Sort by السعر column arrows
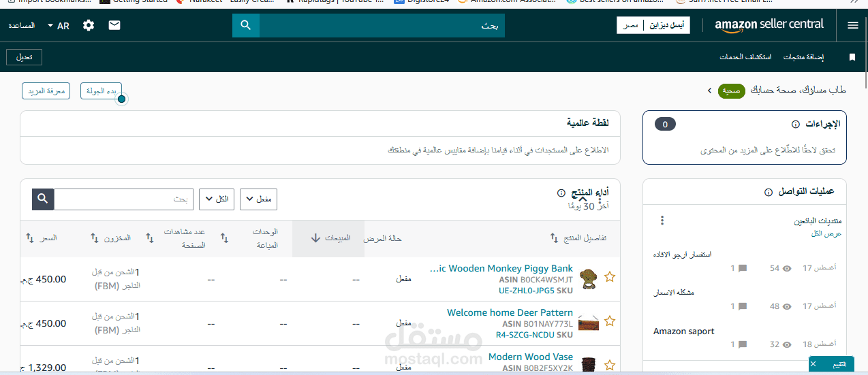 (29, 238)
